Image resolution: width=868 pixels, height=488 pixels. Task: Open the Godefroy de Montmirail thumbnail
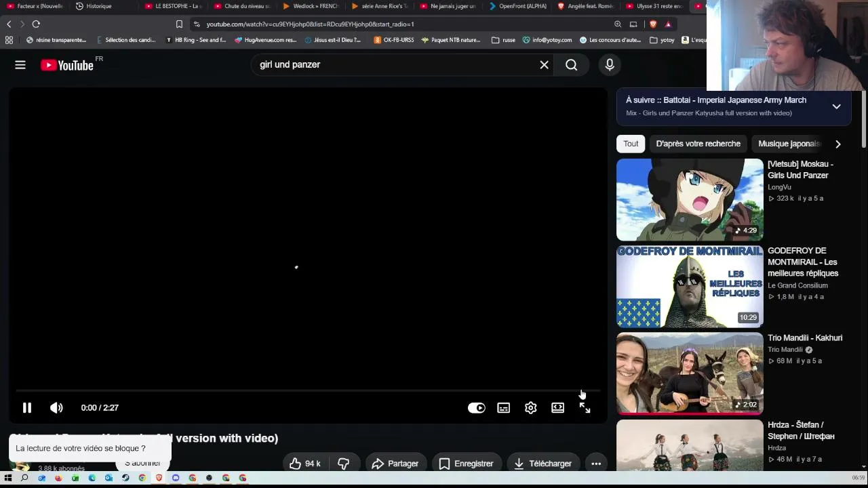tap(690, 287)
